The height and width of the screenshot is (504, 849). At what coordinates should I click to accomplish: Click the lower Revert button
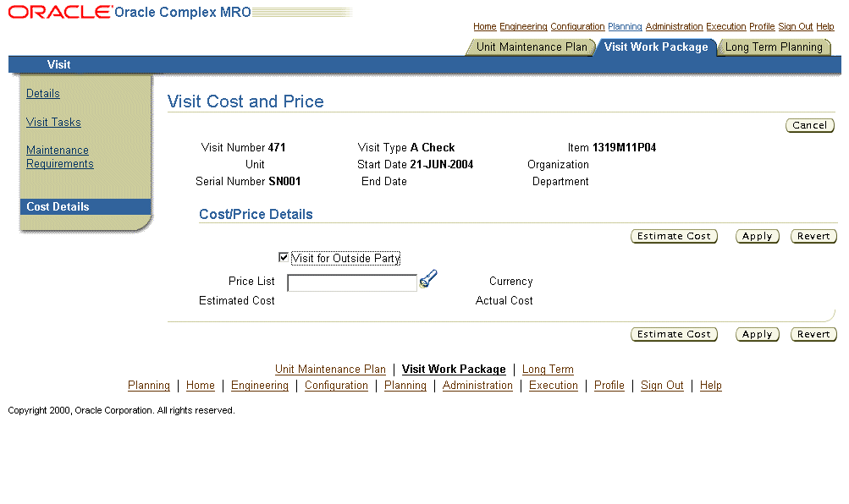pos(813,334)
